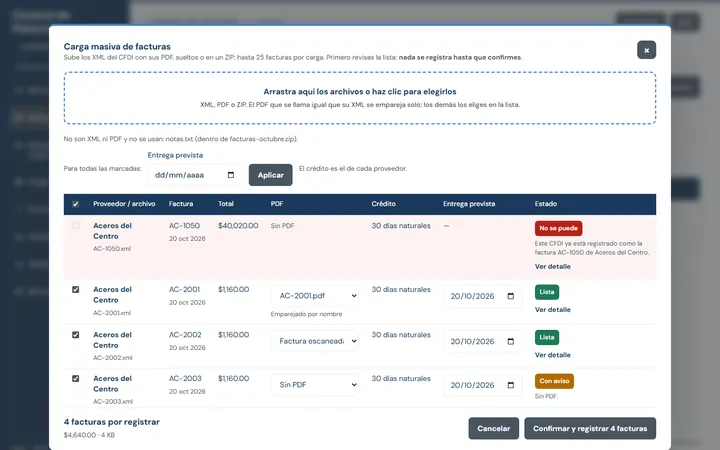720x450 pixels.
Task: Click the Lista badge in AC-2001 row
Action: coord(546,292)
